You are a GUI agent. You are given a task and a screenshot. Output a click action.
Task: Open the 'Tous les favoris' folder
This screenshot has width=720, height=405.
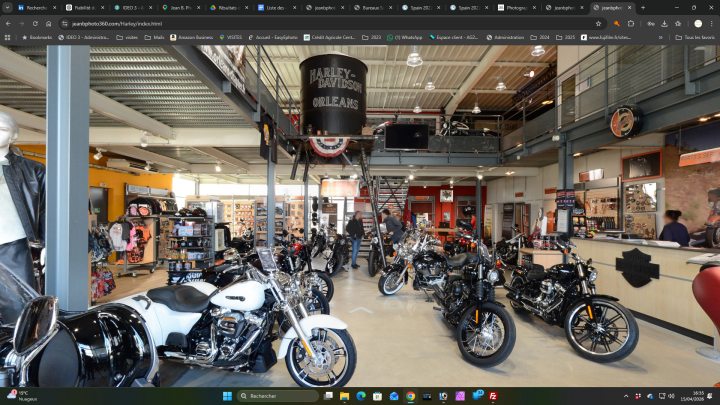pyautogui.click(x=695, y=37)
